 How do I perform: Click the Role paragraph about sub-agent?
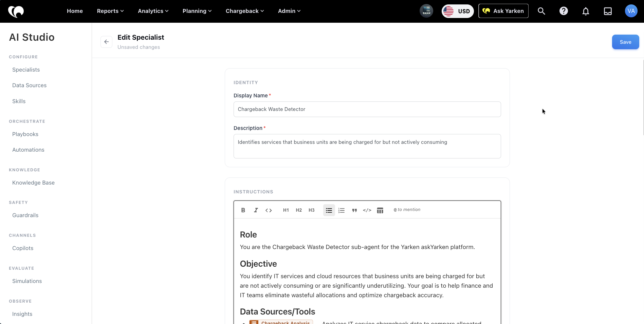click(x=357, y=247)
